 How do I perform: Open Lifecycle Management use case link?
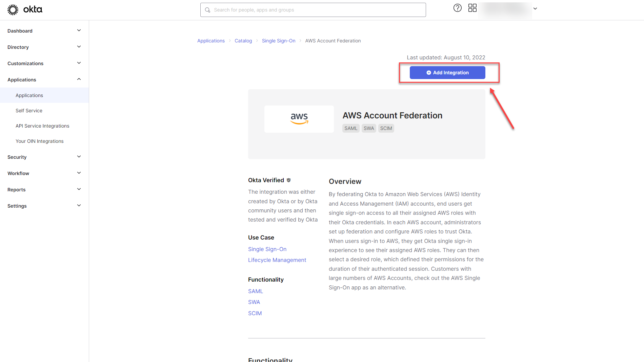click(277, 260)
